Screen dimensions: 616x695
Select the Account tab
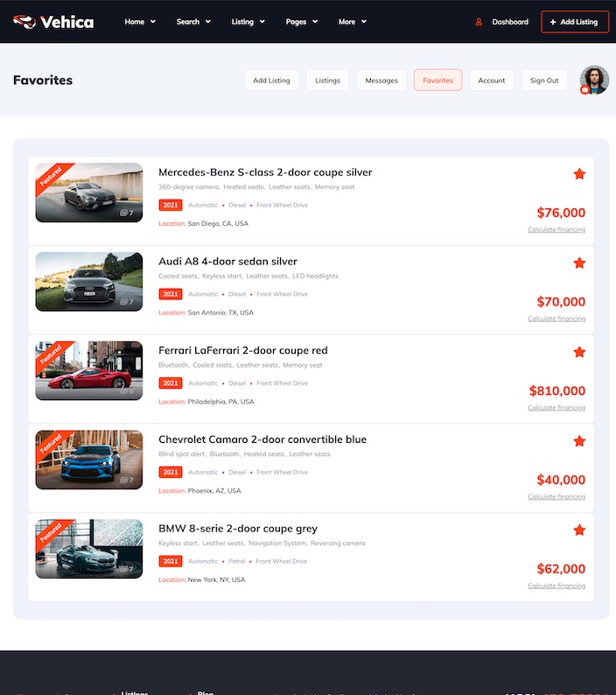tap(491, 81)
